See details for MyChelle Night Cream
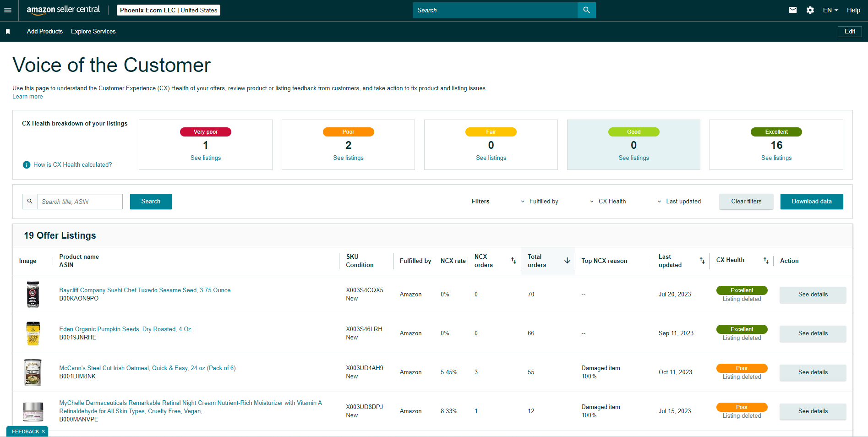The height and width of the screenshot is (437, 868). (813, 411)
